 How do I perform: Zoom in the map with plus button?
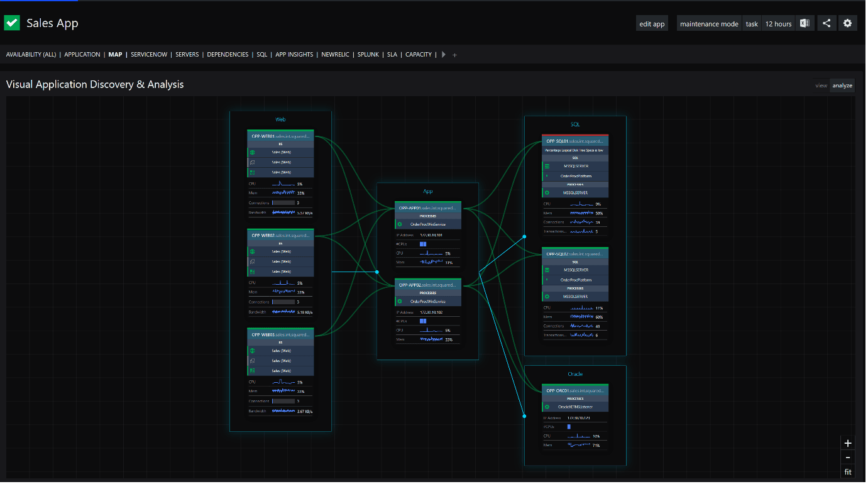click(x=848, y=443)
